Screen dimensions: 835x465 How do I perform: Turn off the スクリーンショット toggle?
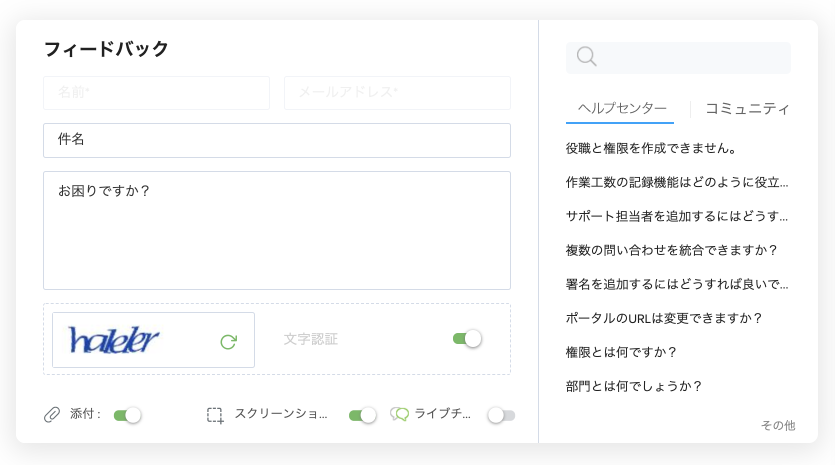point(363,415)
